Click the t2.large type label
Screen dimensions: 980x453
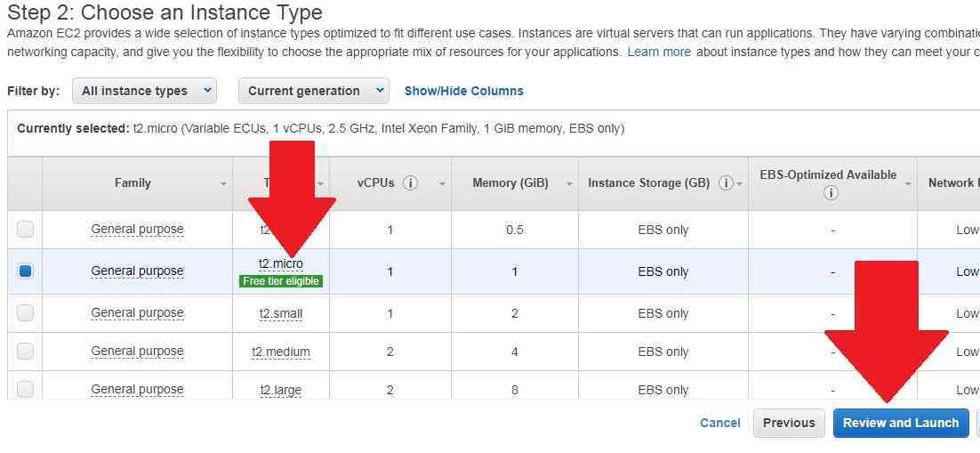pos(281,390)
